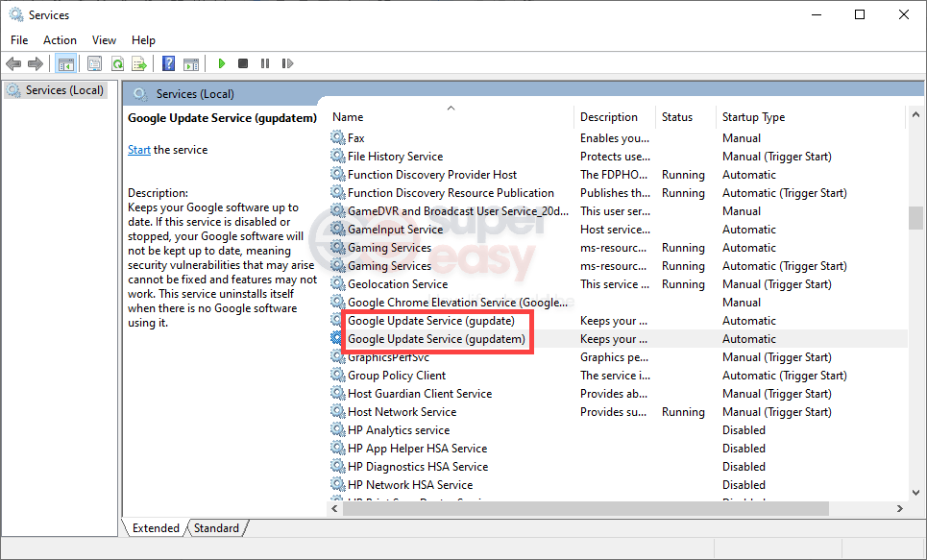Select the GraphicsPerfSvc service name
927x560 pixels.
(388, 357)
